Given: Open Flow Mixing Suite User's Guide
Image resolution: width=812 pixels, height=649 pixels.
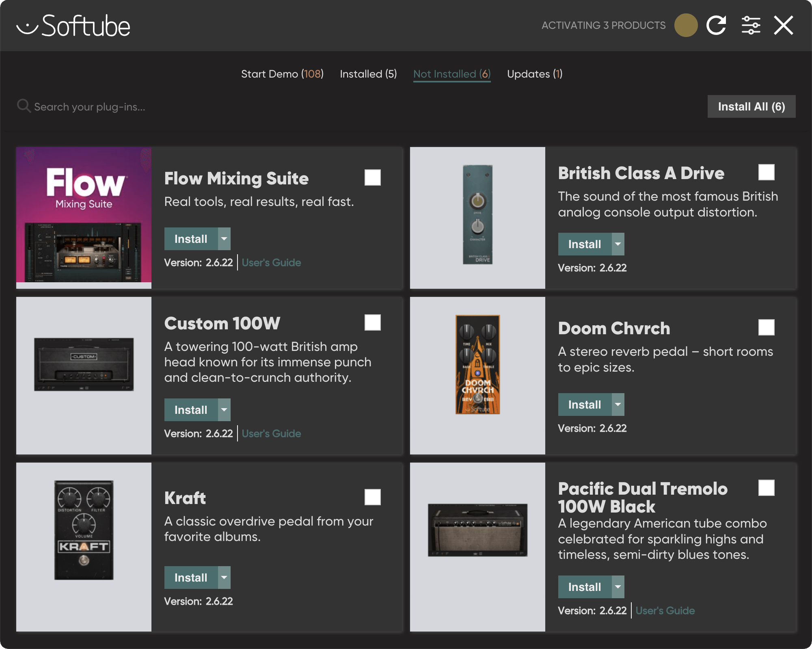Looking at the screenshot, I should pos(271,262).
